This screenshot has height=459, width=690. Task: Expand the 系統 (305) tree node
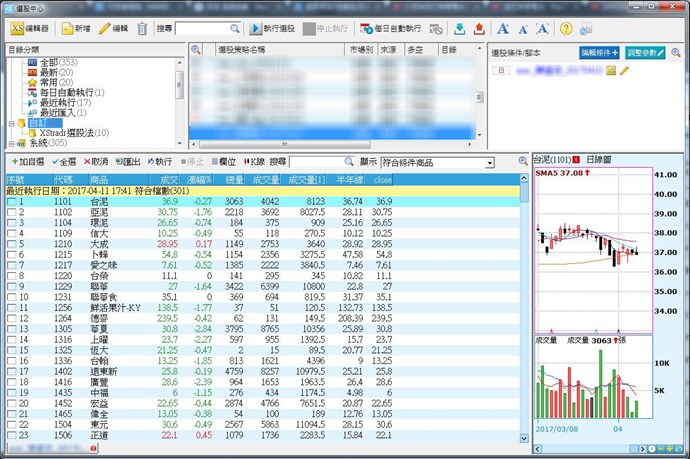10,142
